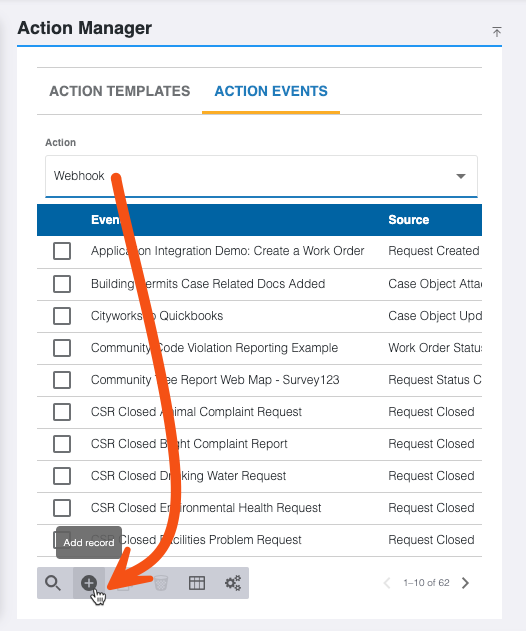Check the Application Integration Demo row checkbox
Image resolution: width=526 pixels, height=631 pixels.
point(62,251)
